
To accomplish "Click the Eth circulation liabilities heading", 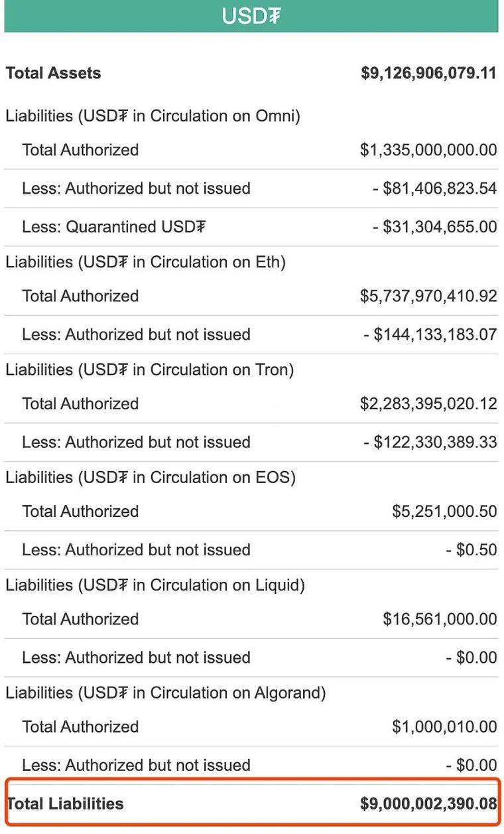I will [146, 262].
